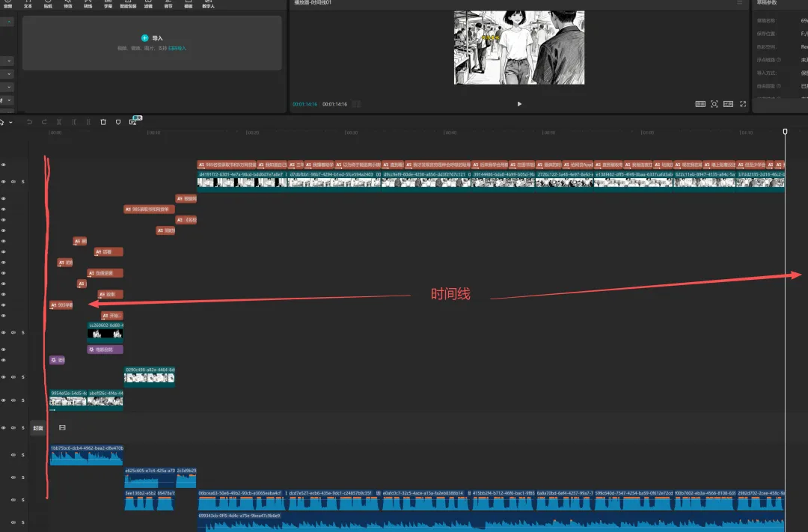Hide the top subtitle track with the eye icon
Image resolution: width=808 pixels, height=532 pixels.
click(3, 165)
